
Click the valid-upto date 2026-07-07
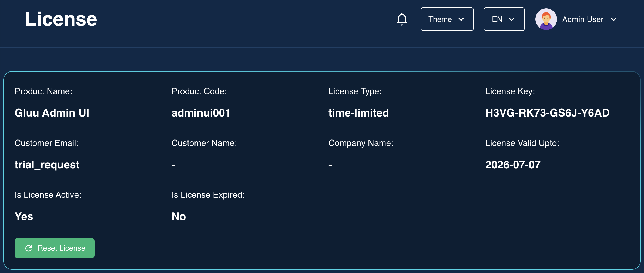pyautogui.click(x=513, y=165)
